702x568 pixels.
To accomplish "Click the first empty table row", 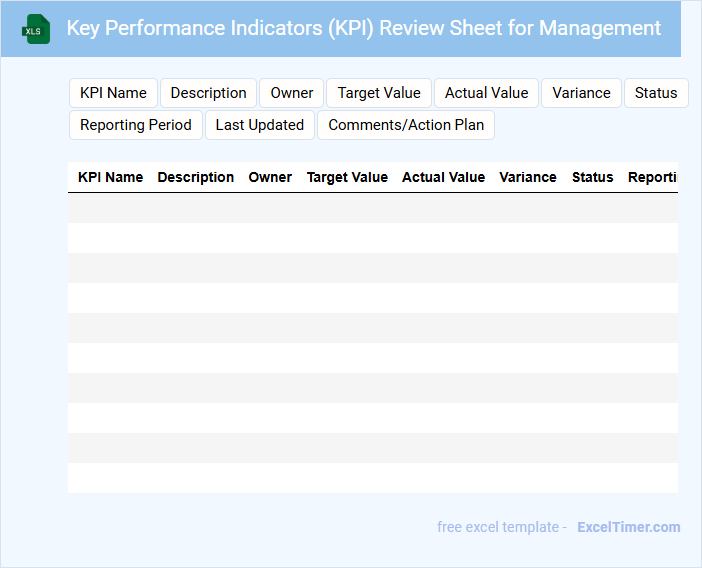I will click(x=372, y=208).
